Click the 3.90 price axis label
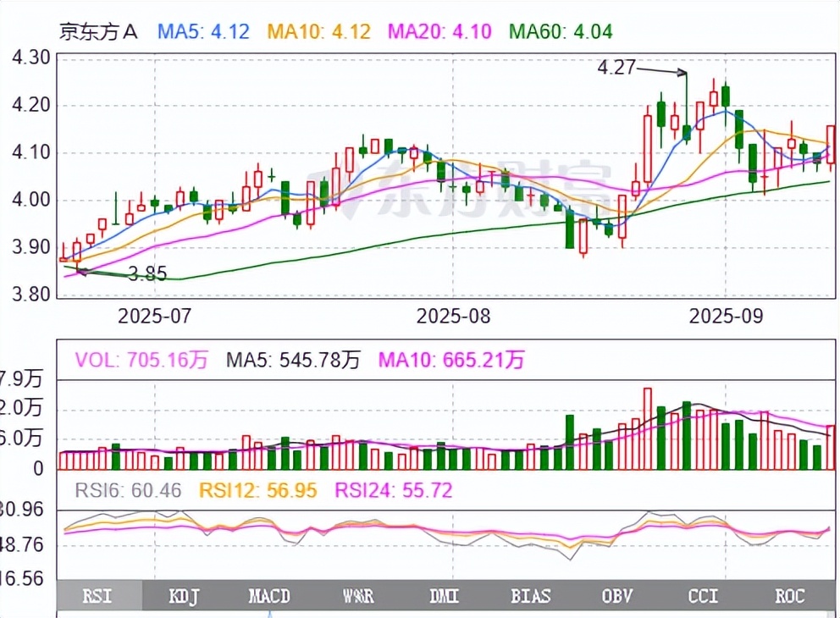This screenshot has width=840, height=618. pos(30,247)
